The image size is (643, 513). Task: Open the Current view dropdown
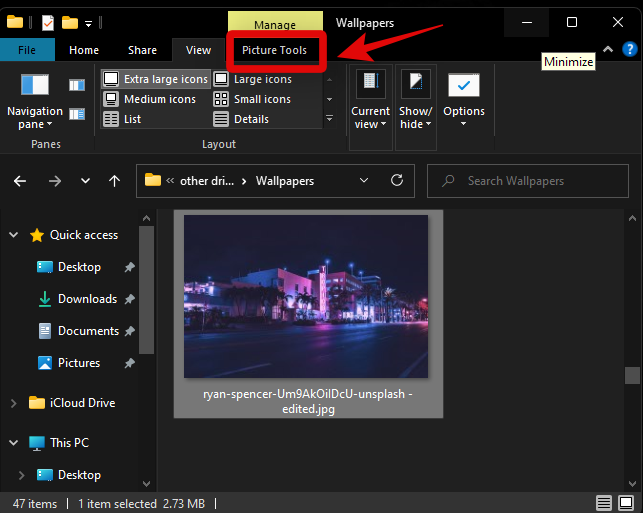[x=370, y=103]
